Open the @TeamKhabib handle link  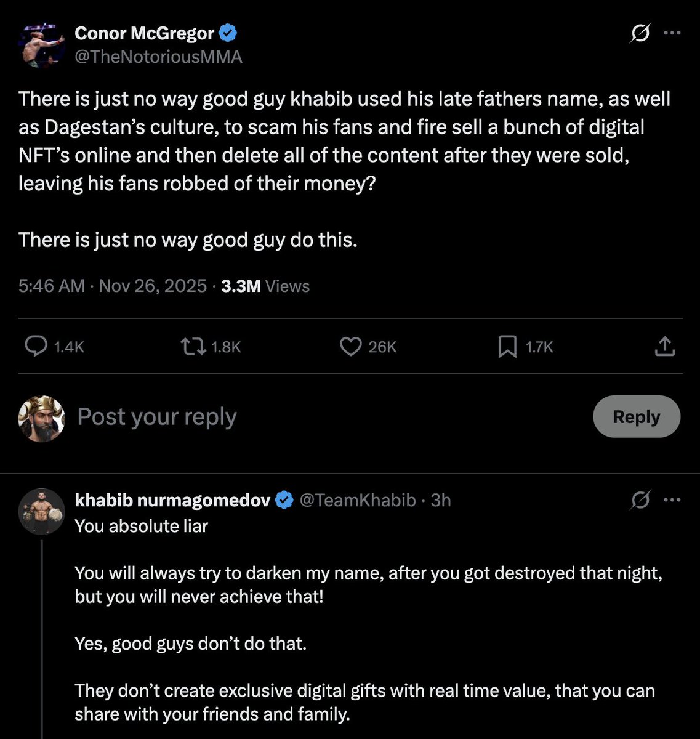[357, 500]
